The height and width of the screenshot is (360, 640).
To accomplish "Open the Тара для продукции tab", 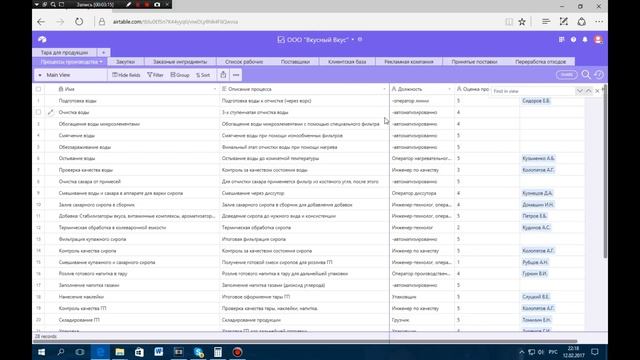I will [x=64, y=52].
